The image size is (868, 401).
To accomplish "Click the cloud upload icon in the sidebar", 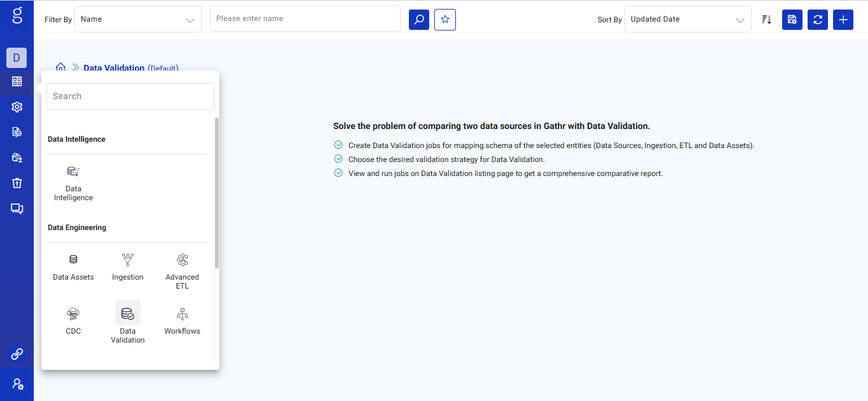I will pyautogui.click(x=17, y=158).
